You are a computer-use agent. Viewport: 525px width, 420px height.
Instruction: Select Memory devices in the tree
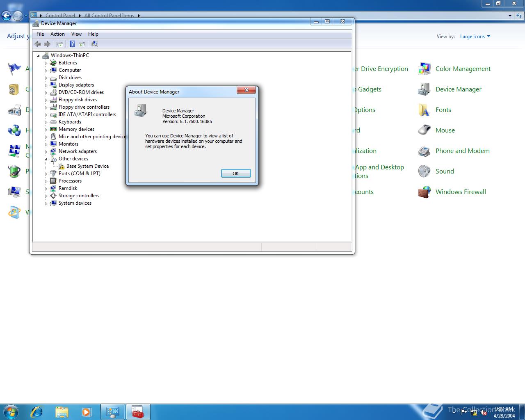click(76, 129)
